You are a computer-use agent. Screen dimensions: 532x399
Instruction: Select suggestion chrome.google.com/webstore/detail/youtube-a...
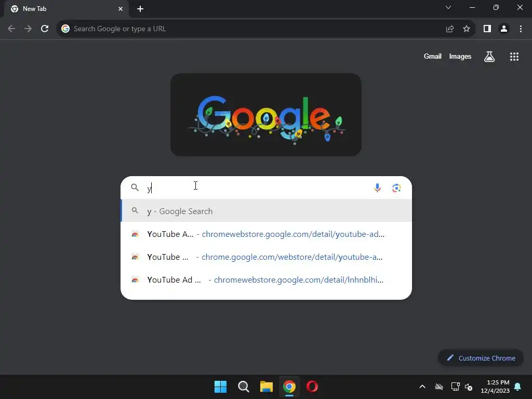[267, 257]
